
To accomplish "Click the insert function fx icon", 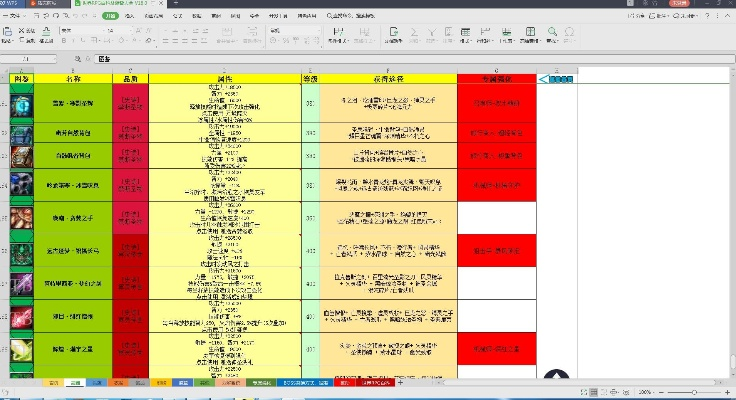I will [x=87, y=59].
